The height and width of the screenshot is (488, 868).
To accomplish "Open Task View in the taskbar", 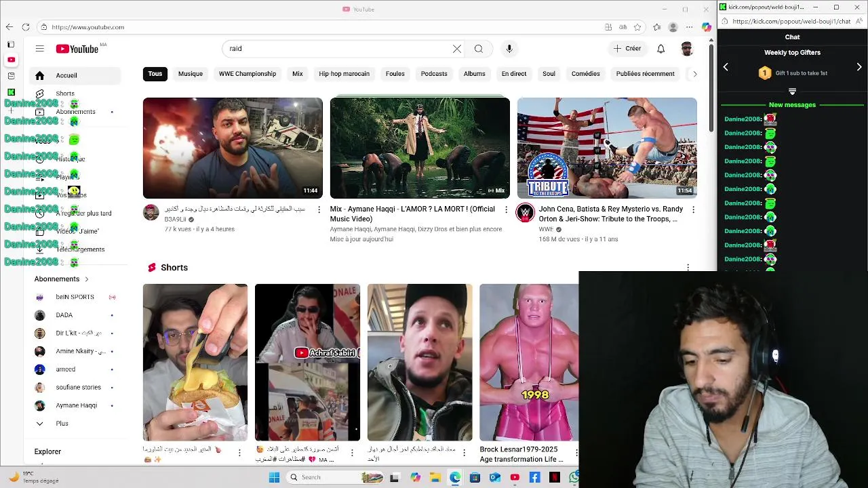I will 395,477.
